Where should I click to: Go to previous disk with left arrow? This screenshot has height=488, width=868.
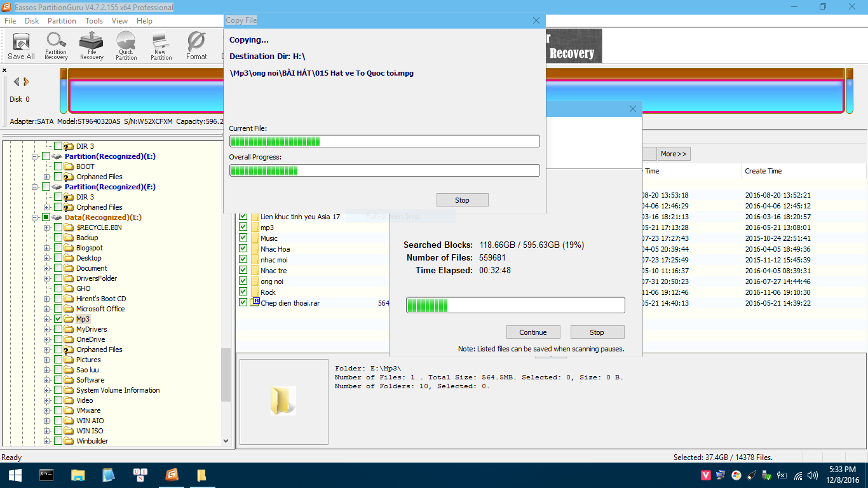17,81
